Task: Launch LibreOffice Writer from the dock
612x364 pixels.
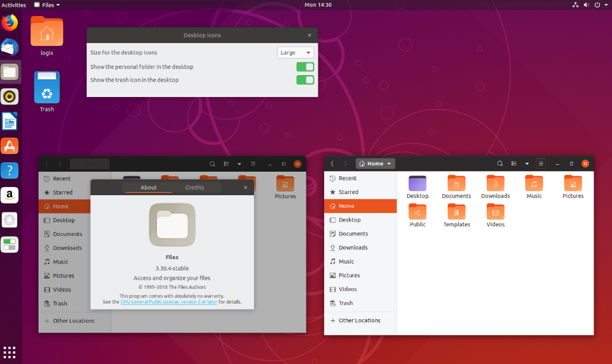Action: click(x=10, y=121)
